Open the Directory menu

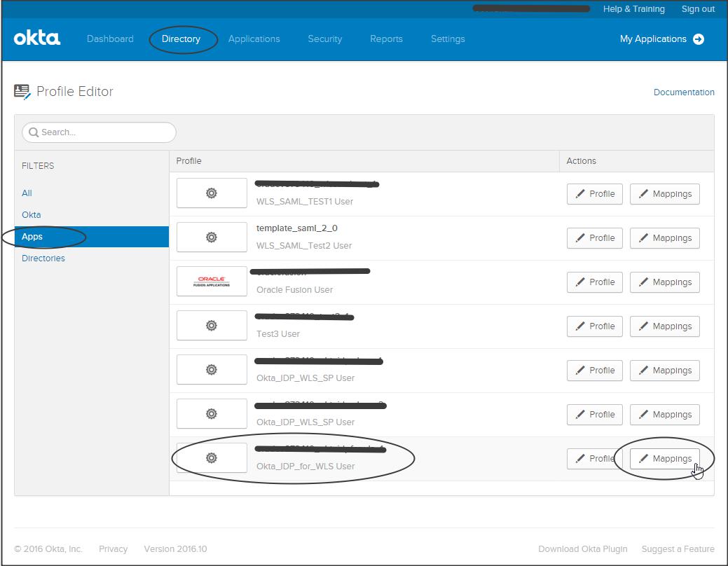tap(181, 39)
